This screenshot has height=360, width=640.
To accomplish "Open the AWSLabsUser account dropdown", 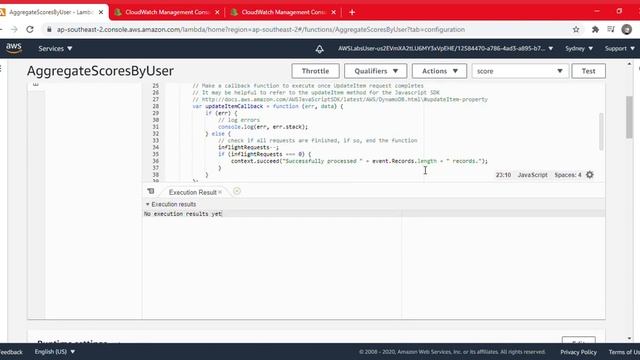I will (445, 48).
